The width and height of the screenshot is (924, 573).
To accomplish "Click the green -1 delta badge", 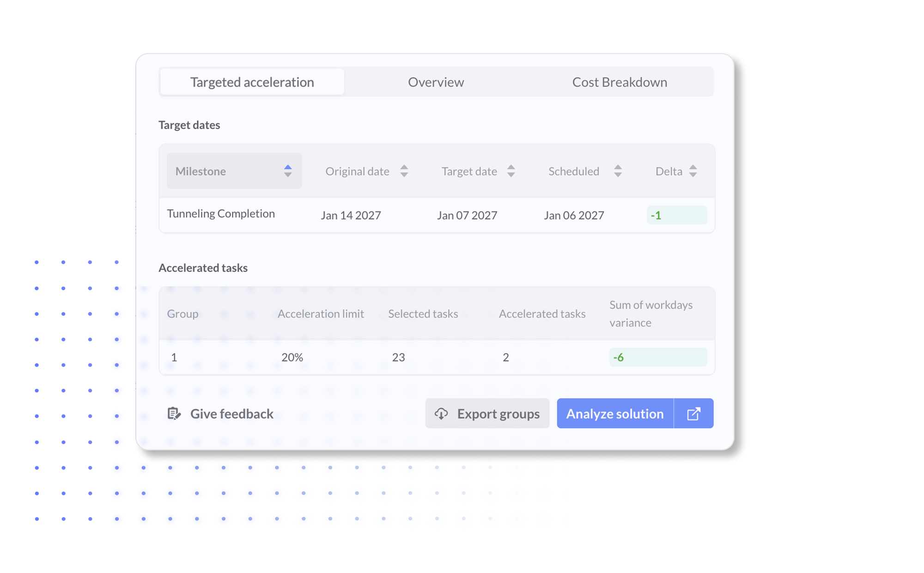I will (x=676, y=215).
